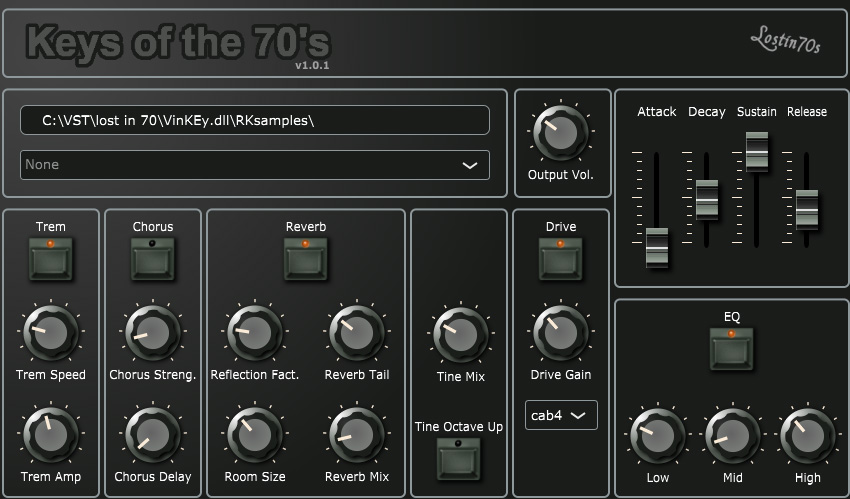Toggle the Drive effect switch

(561, 259)
